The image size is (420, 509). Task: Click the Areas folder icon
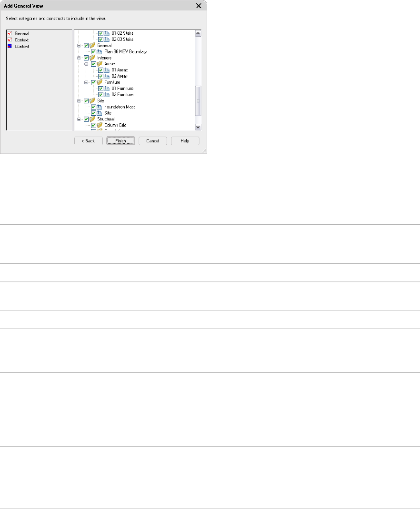coord(100,64)
